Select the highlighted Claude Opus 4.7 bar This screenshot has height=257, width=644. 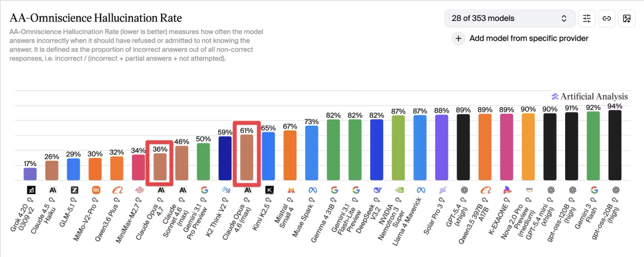pos(160,167)
